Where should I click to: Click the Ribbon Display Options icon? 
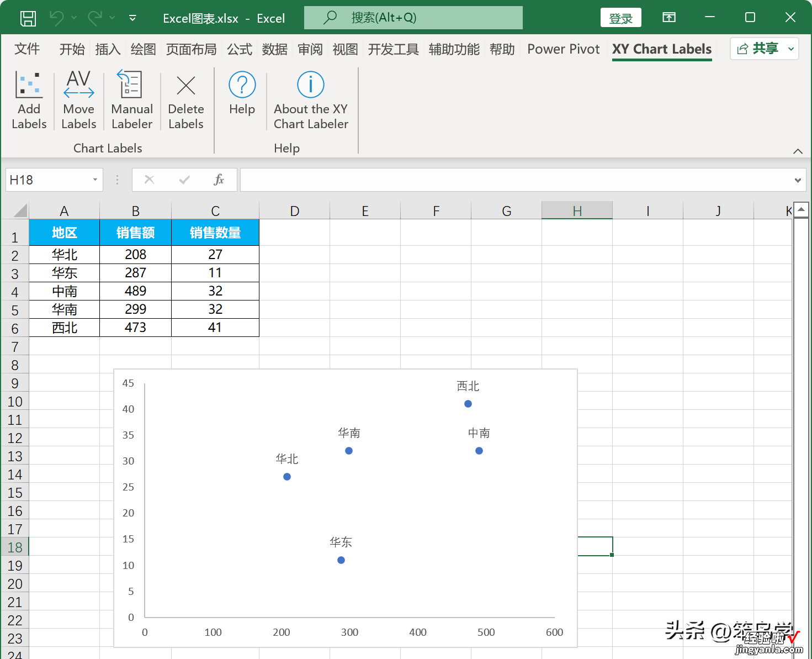669,18
